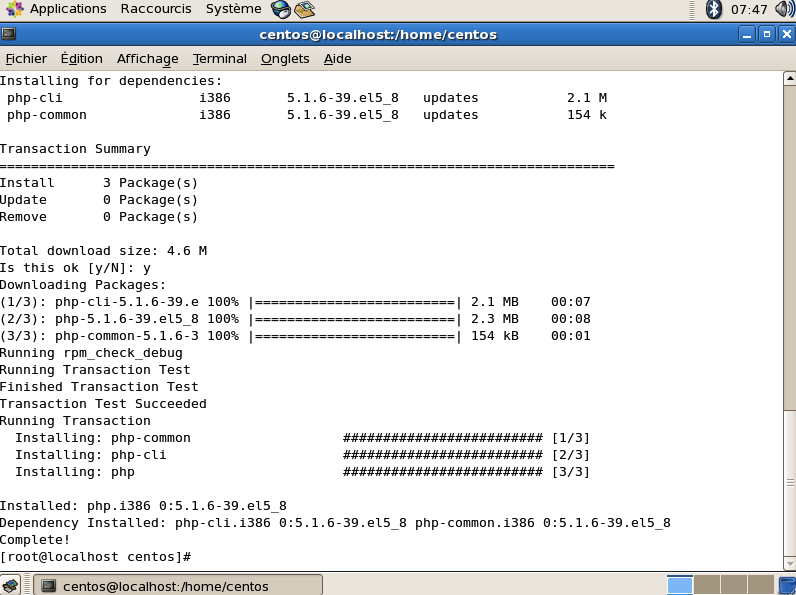Click the 'Install 3 Package(s)' line
Screen dimensions: 796x595
pyautogui.click(x=99, y=183)
